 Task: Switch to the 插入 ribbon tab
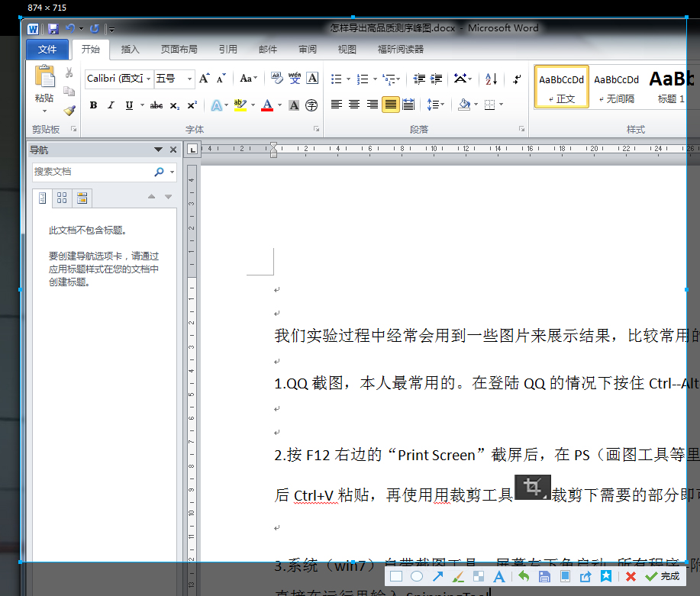point(131,50)
